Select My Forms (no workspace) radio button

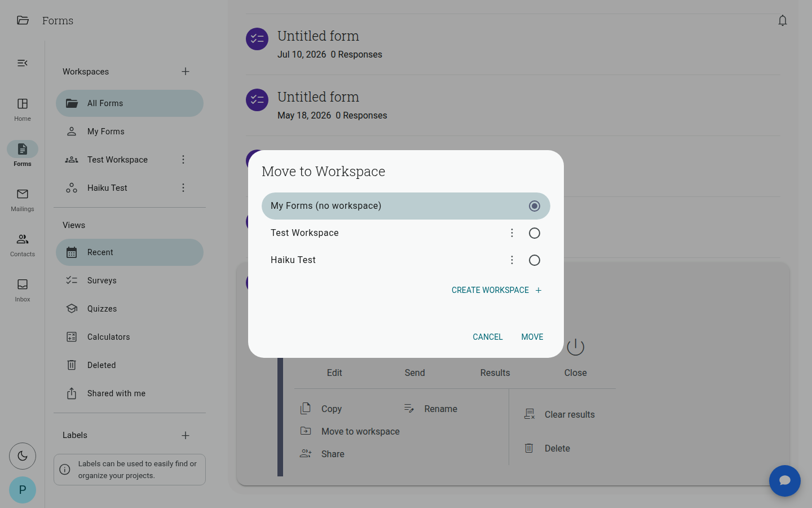pos(535,206)
